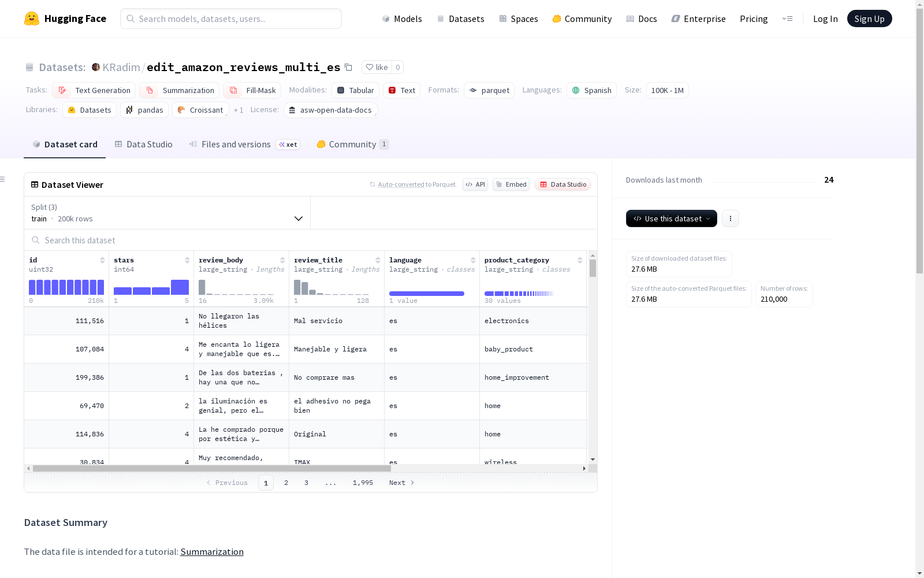Viewport: 924px width, 578px height.
Task: Focus the Search this dataset field
Action: [x=311, y=240]
